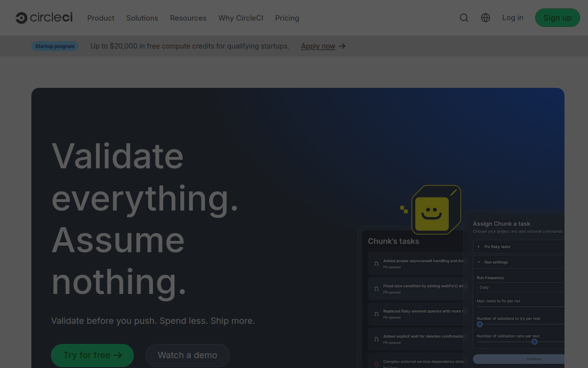Open the Solutions menu
Viewport: 588px width, 368px height.
point(142,18)
